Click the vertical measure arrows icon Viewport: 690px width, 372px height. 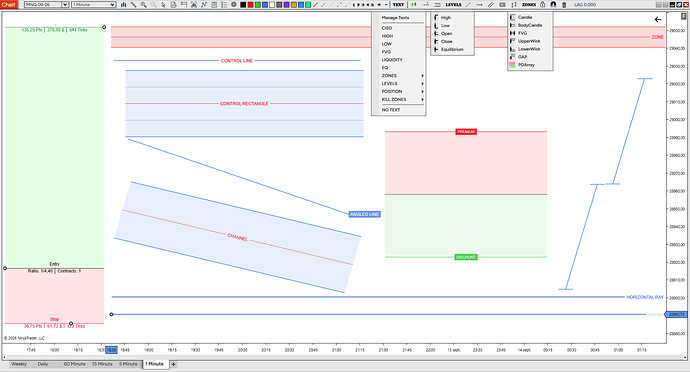pyautogui.click(x=514, y=4)
